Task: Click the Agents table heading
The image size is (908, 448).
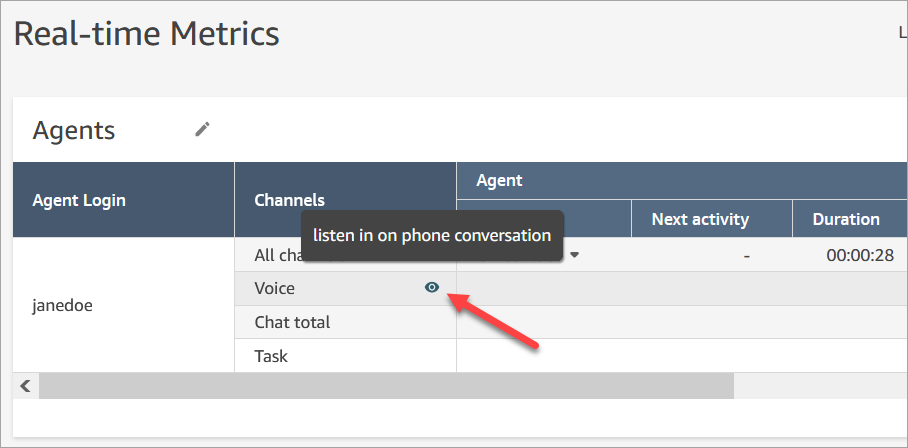Action: (x=74, y=130)
